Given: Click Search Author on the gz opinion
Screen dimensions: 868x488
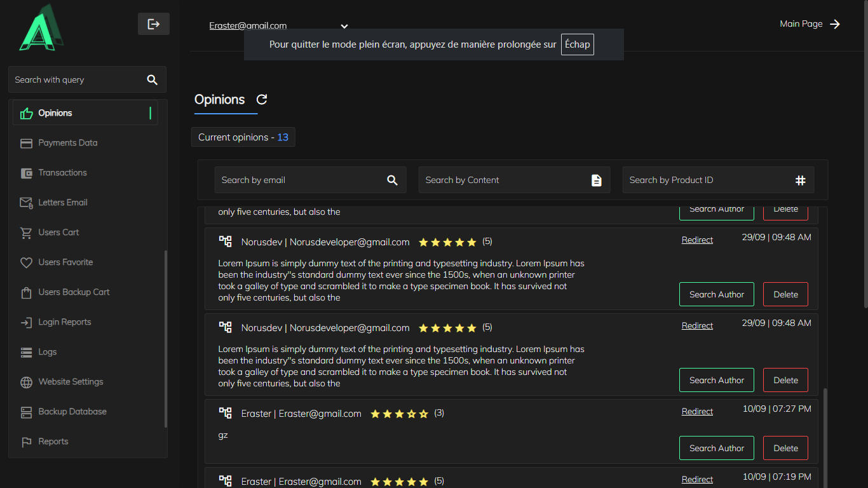Looking at the screenshot, I should coord(716,448).
